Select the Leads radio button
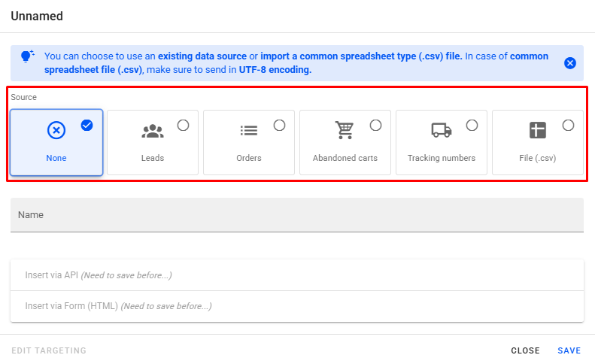The height and width of the screenshot is (364, 595). click(183, 126)
